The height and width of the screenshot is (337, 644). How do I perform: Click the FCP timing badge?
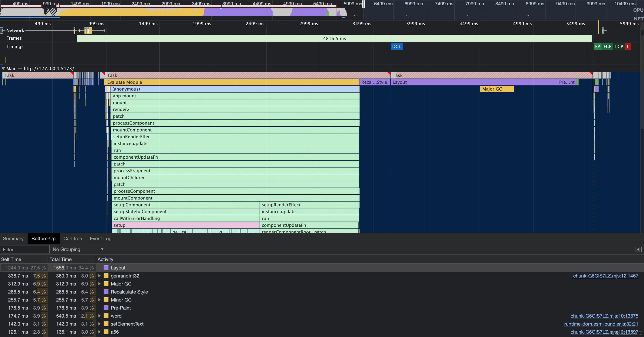607,46
